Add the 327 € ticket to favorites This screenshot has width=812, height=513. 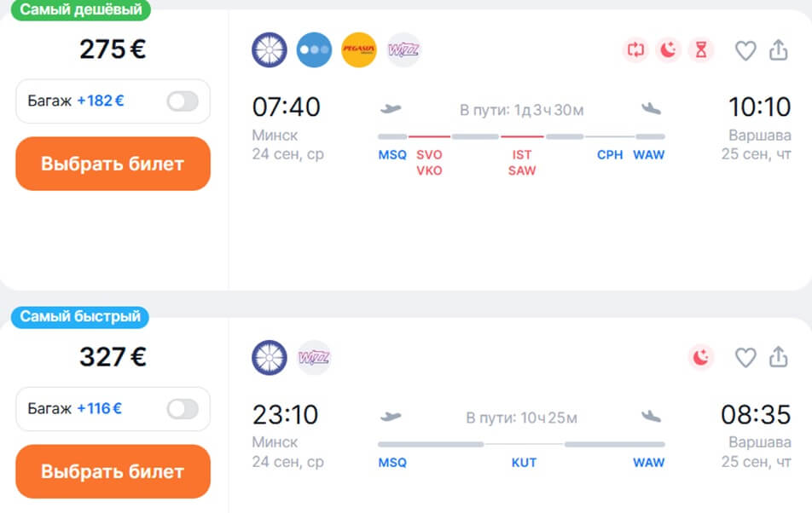(x=745, y=357)
